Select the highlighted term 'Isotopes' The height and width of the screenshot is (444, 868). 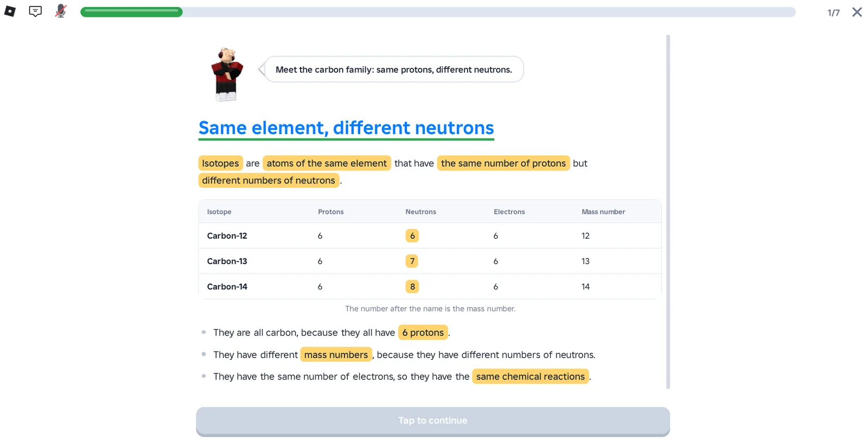(x=220, y=163)
